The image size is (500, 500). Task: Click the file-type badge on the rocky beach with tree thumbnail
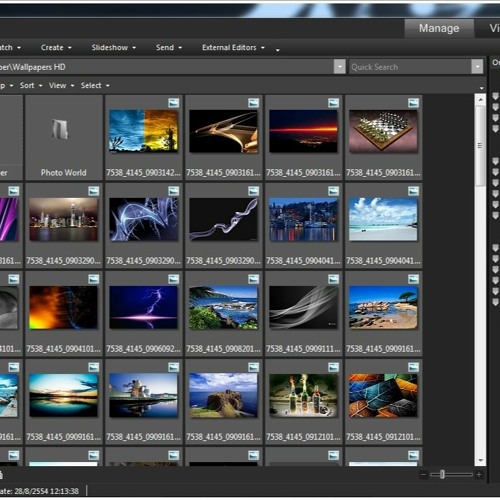click(x=413, y=279)
